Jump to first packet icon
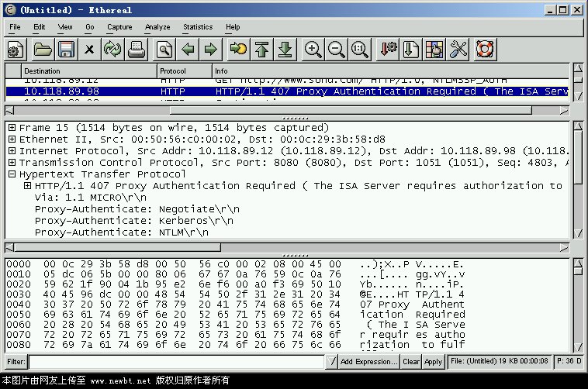This screenshot has height=389, width=588. tap(261, 49)
